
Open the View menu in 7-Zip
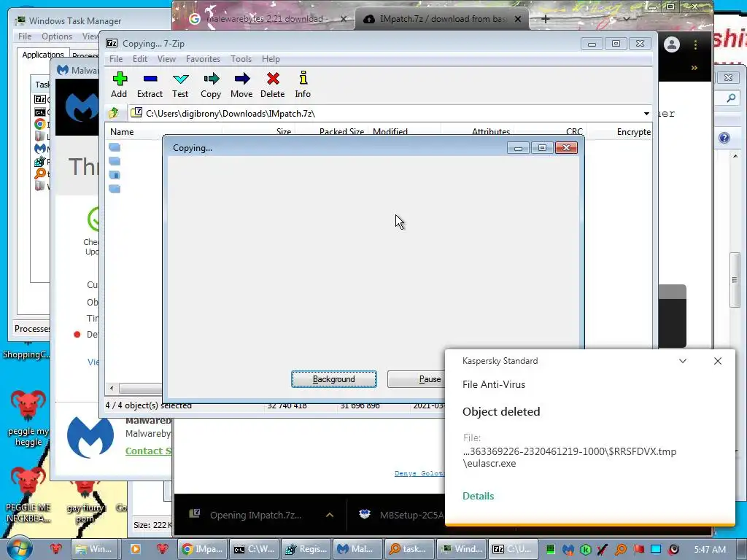(166, 59)
